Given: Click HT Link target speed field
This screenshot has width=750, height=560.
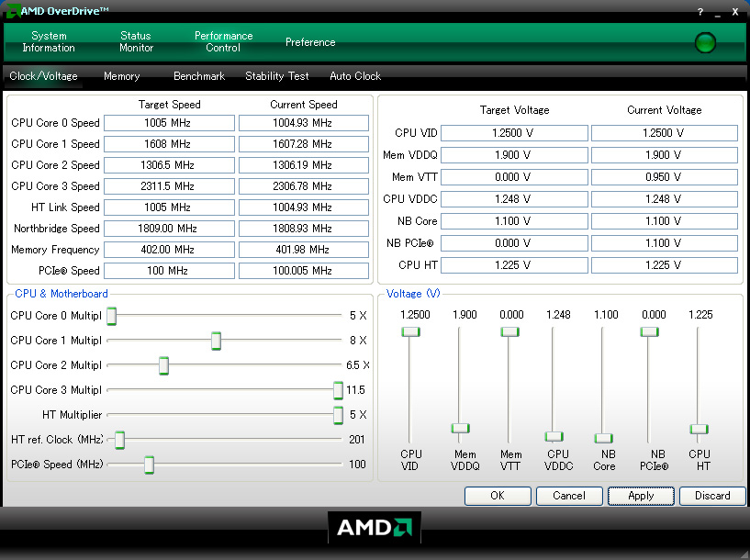Looking at the screenshot, I should click(x=169, y=207).
